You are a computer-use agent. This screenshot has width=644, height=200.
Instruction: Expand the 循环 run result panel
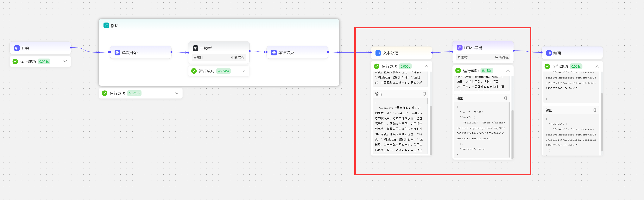click(177, 93)
